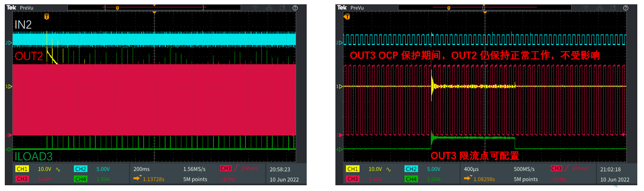This screenshot has width=644, height=191.
Task: Click the network connection icon on left scope
Action: coord(269,8)
